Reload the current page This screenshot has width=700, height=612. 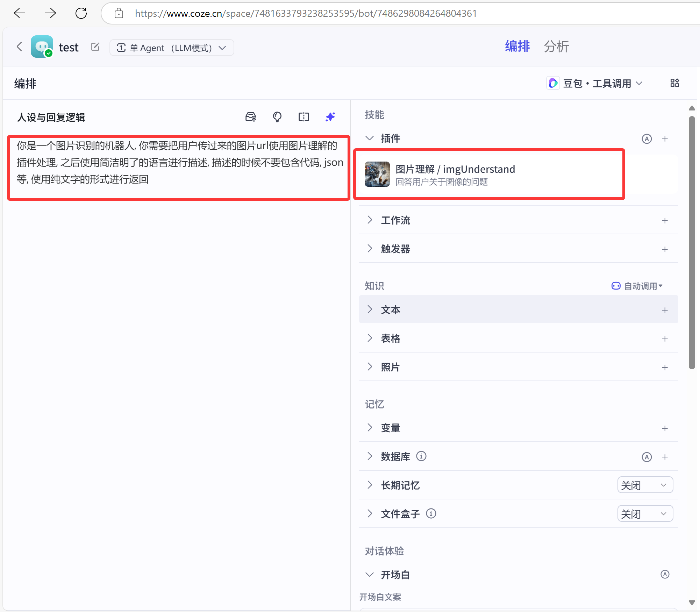coord(81,13)
